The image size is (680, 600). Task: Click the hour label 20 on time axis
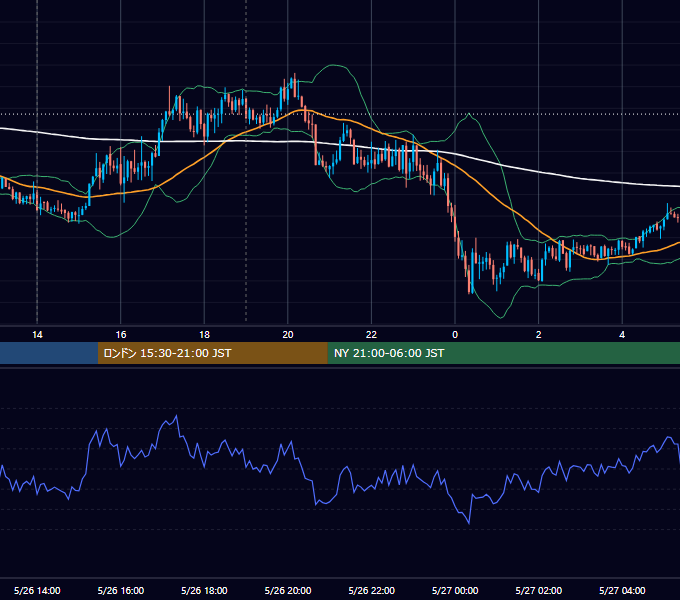click(x=288, y=335)
